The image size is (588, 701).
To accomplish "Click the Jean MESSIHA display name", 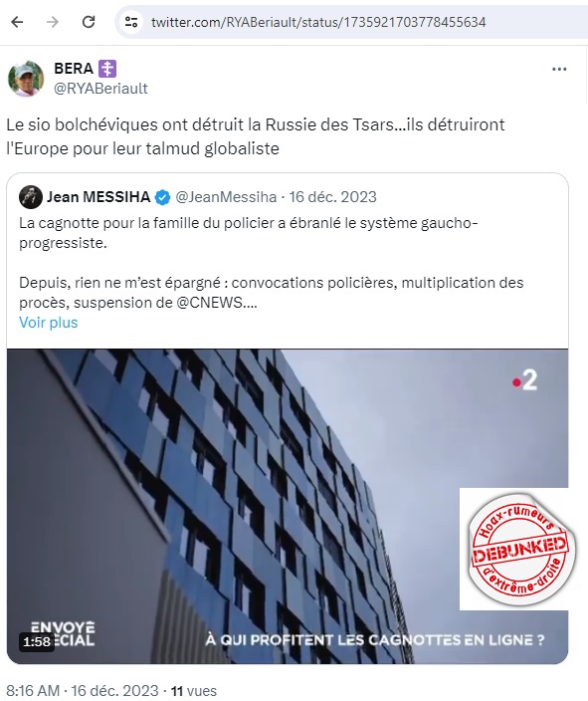I will [x=98, y=197].
